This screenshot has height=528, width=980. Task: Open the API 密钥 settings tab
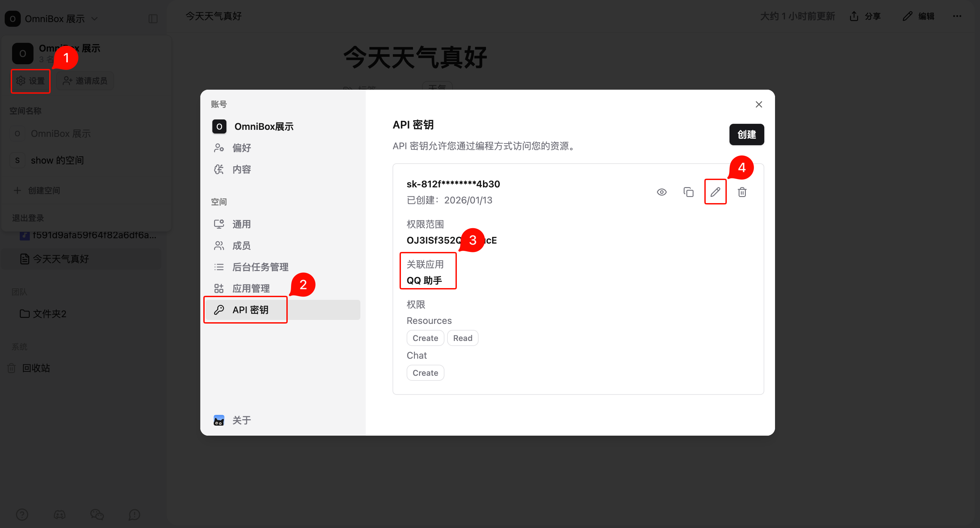tap(250, 310)
